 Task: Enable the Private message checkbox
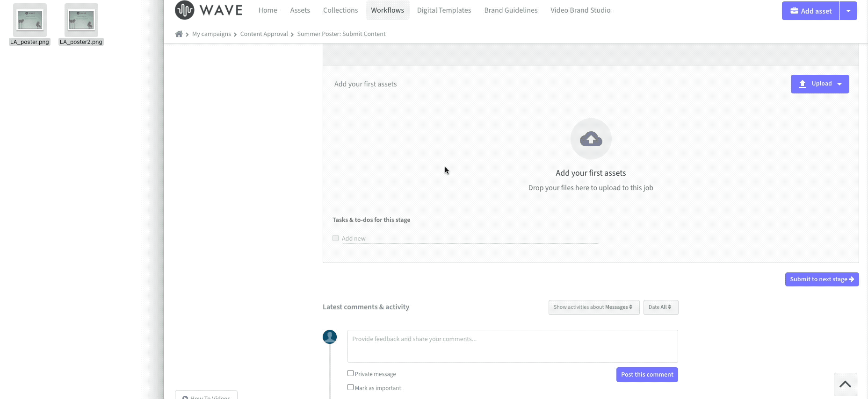(x=350, y=373)
